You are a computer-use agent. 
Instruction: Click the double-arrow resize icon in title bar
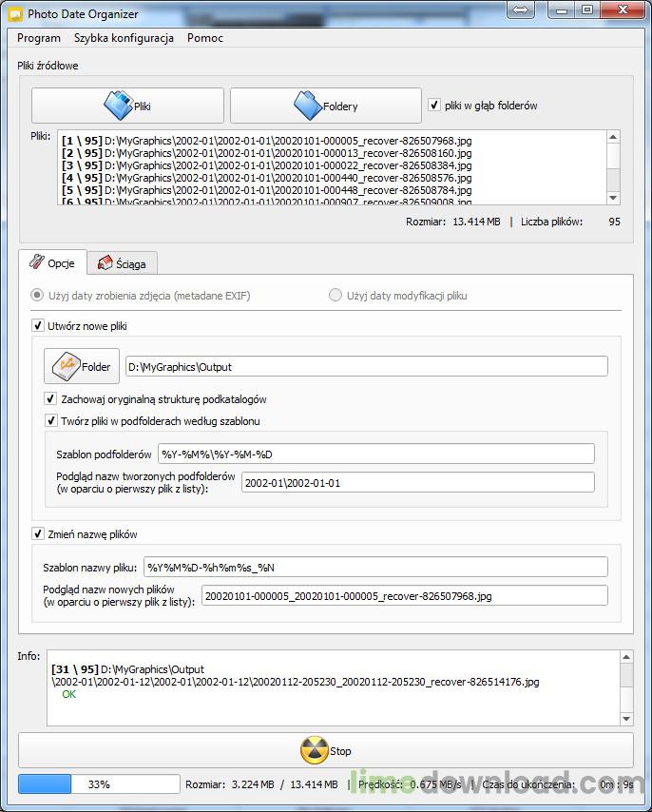pyautogui.click(x=519, y=10)
